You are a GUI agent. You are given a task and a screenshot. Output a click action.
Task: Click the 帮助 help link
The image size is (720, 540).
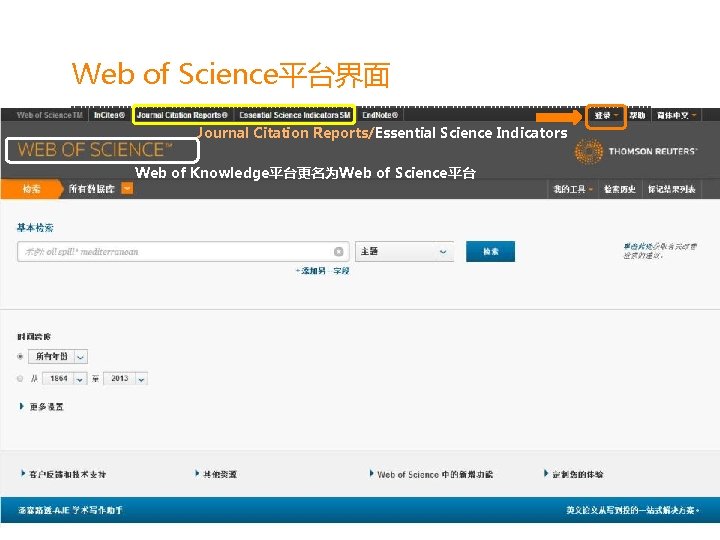[x=637, y=115]
